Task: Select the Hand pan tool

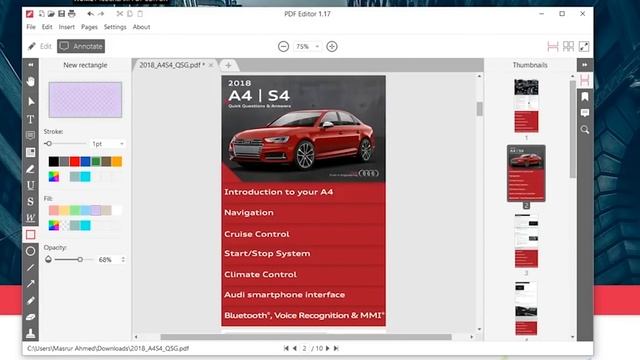Action: tap(31, 82)
